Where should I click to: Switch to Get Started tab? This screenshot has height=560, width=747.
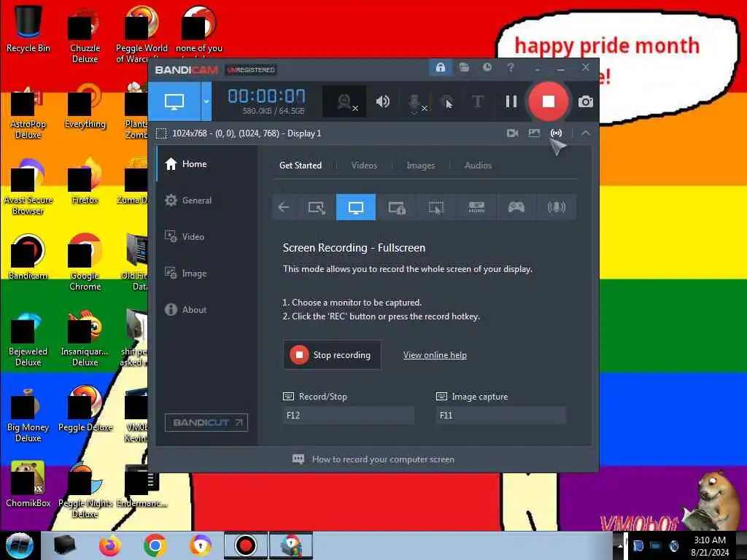300,166
